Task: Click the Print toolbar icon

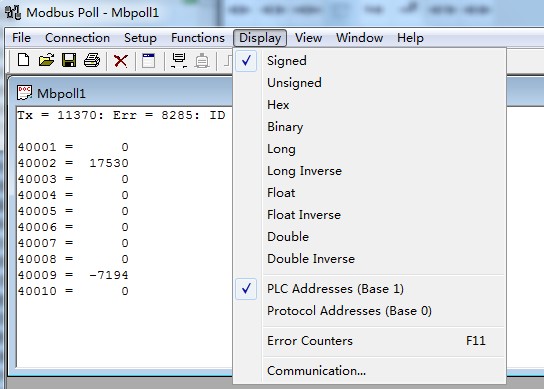Action: [92, 60]
